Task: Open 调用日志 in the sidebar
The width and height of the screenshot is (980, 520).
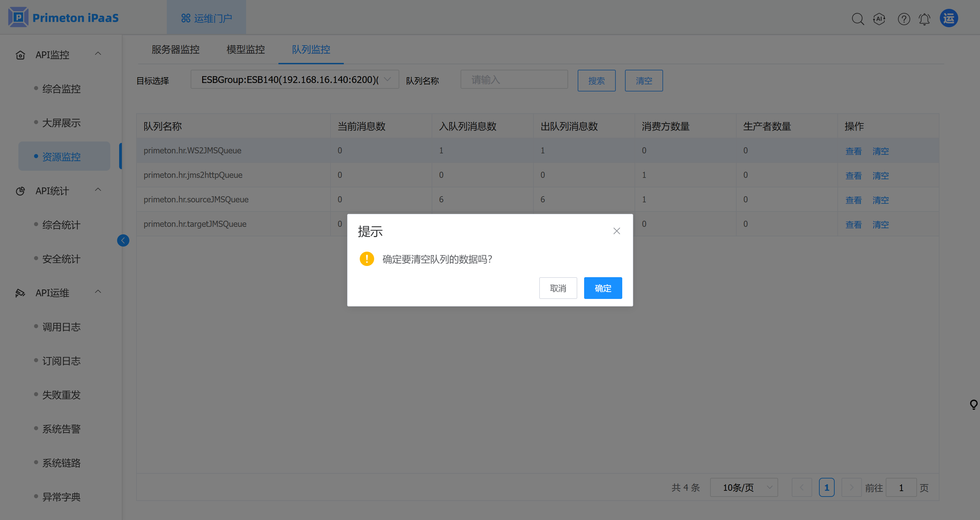Action: pos(61,326)
